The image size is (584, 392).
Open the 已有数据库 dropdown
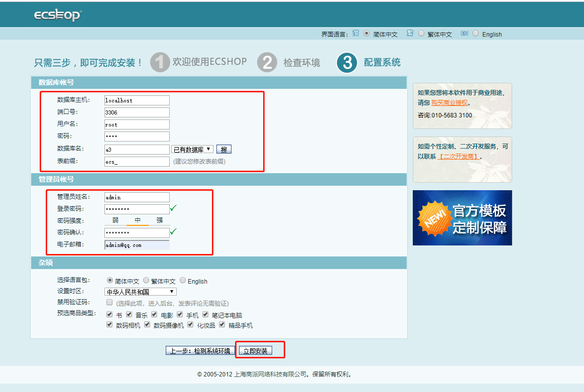[192, 149]
